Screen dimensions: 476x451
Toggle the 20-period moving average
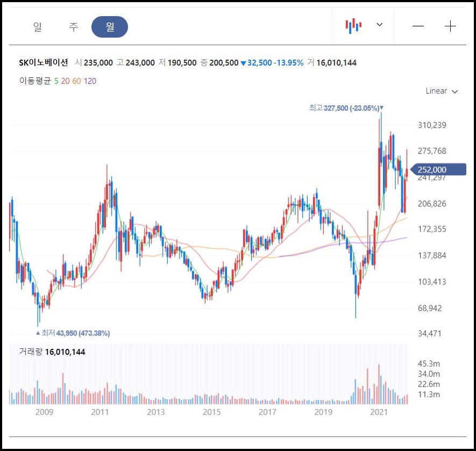point(65,81)
